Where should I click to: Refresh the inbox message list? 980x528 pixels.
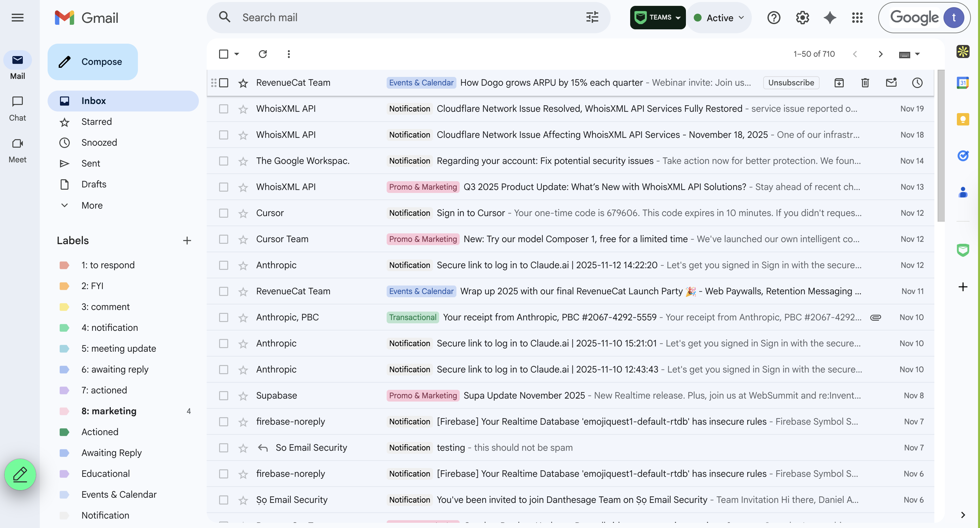pyautogui.click(x=262, y=54)
